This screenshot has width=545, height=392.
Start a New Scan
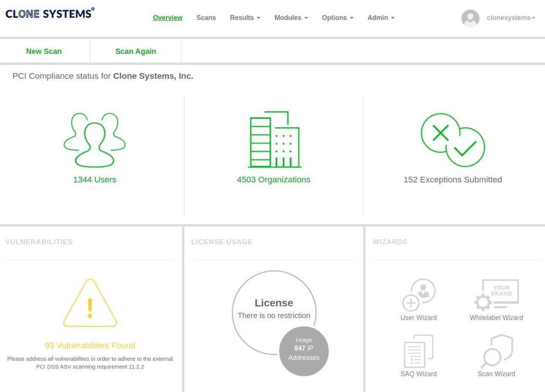point(44,51)
